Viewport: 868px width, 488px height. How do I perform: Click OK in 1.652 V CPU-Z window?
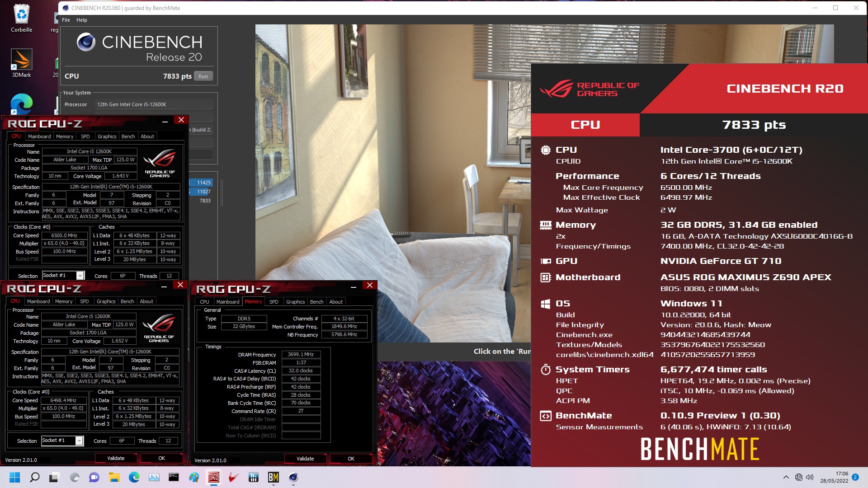(x=162, y=458)
